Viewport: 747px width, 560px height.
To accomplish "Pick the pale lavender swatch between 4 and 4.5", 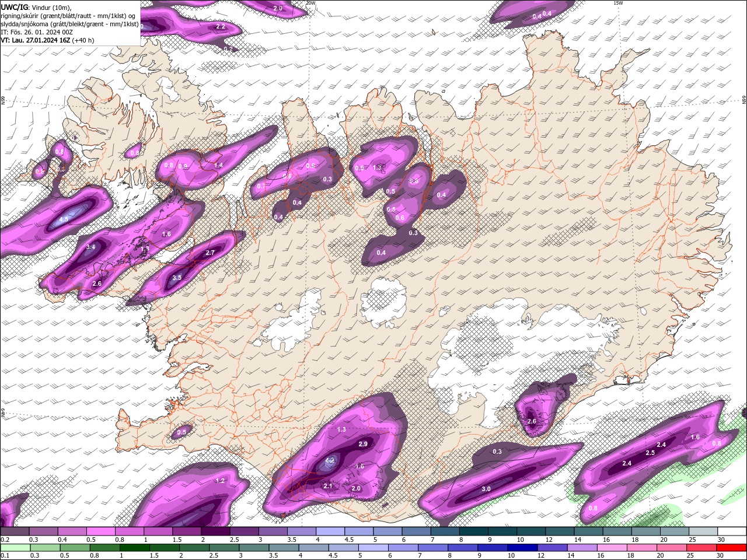I will tap(330, 531).
